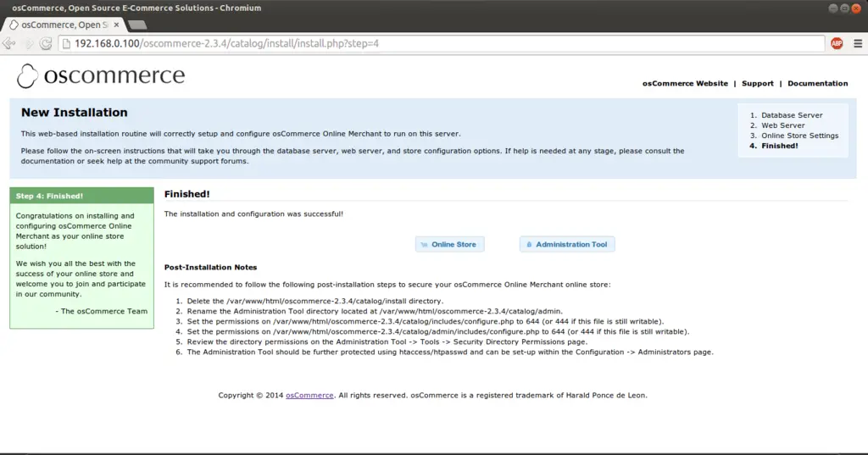The height and width of the screenshot is (455, 868).
Task: Click the oscommerce logo
Action: [x=101, y=76]
